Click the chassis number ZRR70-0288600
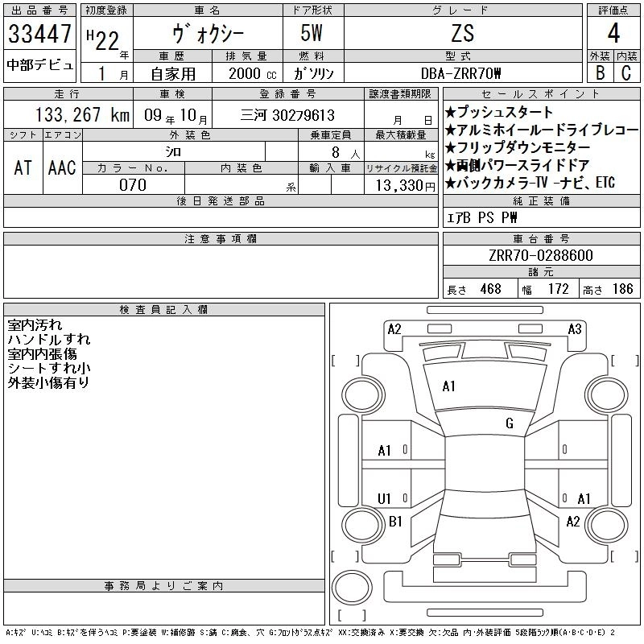Screen dimensions: 644x644 pos(541,255)
